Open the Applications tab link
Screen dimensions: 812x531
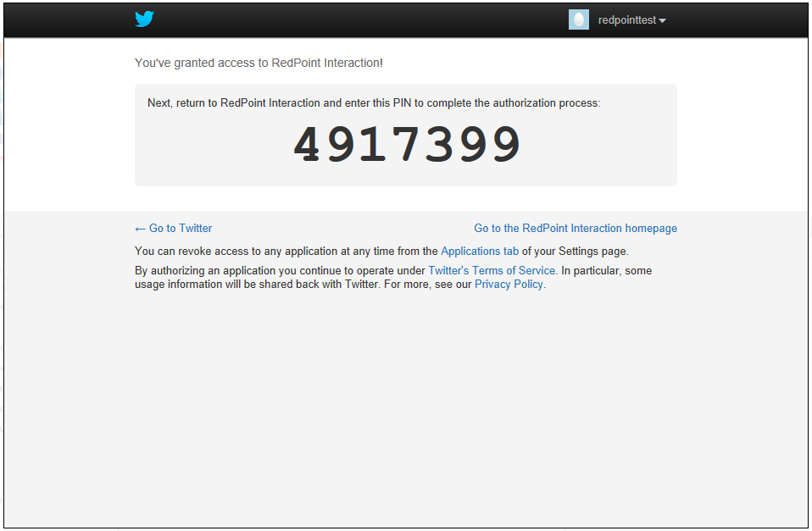coord(479,252)
